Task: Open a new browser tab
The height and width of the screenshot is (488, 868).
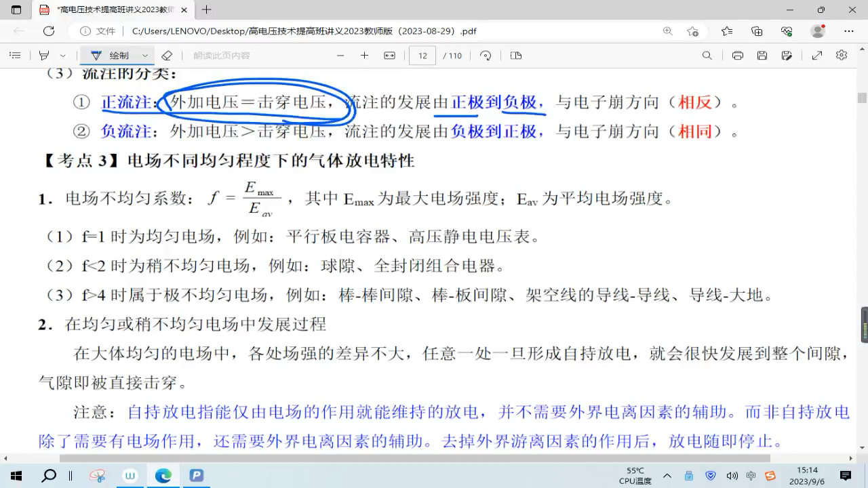Action: pos(207,9)
